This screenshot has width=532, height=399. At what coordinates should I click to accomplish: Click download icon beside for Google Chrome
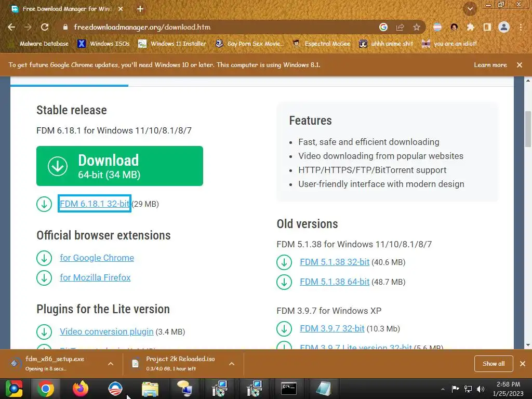pyautogui.click(x=44, y=258)
